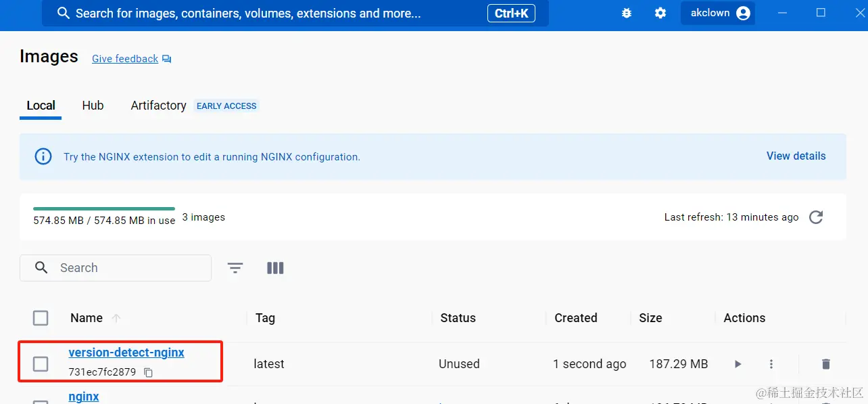Click '1 second ago' created cell

click(589, 364)
